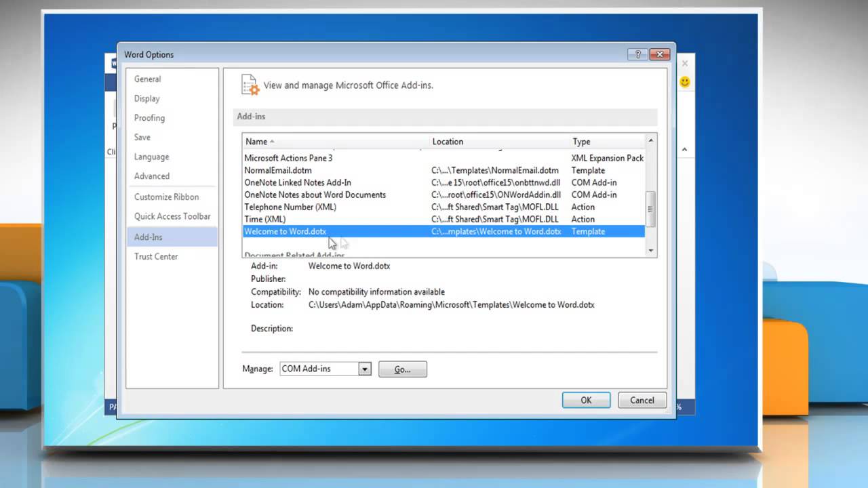Click the NormalEmail.dotm Template type cell

point(588,170)
